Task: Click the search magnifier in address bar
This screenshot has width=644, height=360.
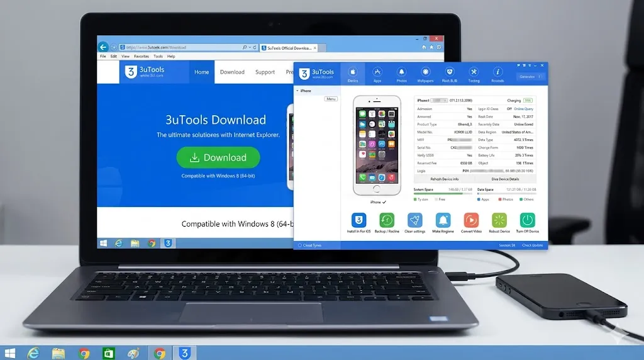Action: [245, 47]
